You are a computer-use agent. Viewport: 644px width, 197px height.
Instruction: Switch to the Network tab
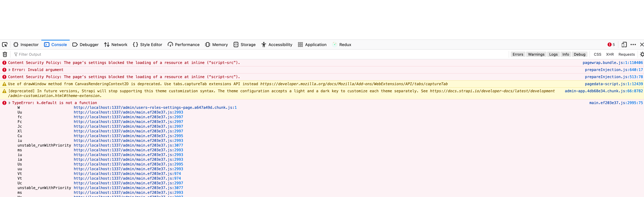[116, 45]
